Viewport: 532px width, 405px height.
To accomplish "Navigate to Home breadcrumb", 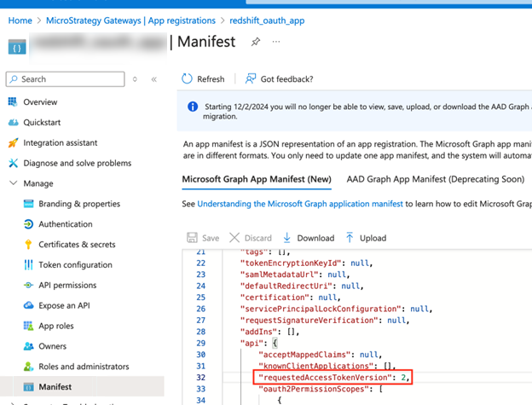I will pyautogui.click(x=20, y=20).
